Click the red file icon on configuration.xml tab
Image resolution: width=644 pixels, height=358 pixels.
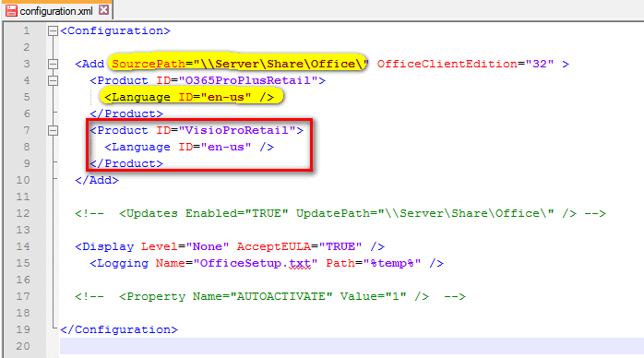(x=11, y=11)
